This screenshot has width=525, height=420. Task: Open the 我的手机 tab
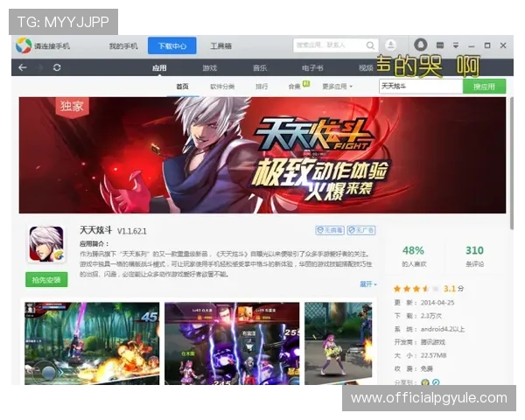pyautogui.click(x=123, y=45)
